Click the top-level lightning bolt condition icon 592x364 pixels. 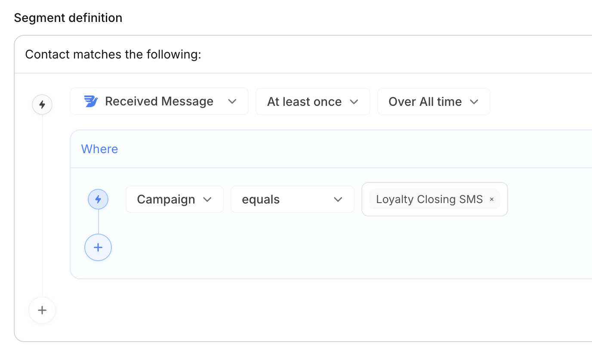pos(42,105)
